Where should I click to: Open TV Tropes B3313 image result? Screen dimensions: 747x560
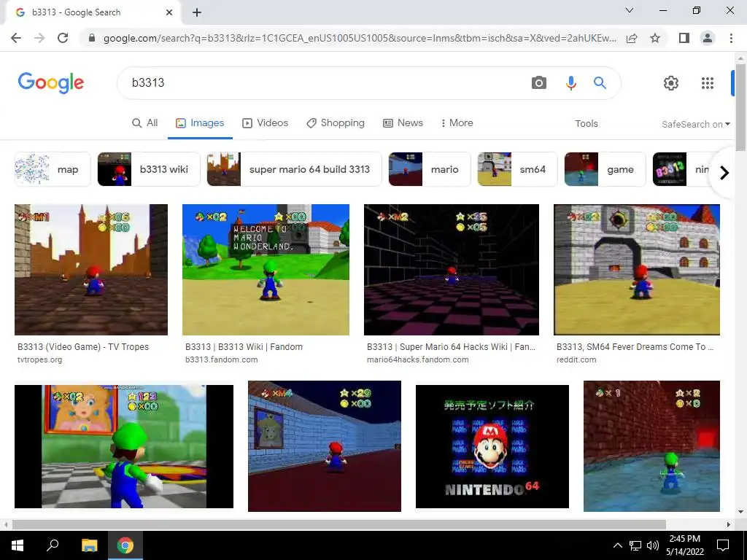[x=91, y=270]
